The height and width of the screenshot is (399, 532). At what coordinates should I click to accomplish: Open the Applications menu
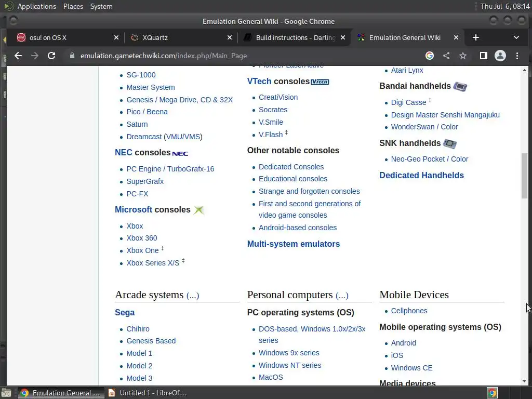pyautogui.click(x=37, y=6)
